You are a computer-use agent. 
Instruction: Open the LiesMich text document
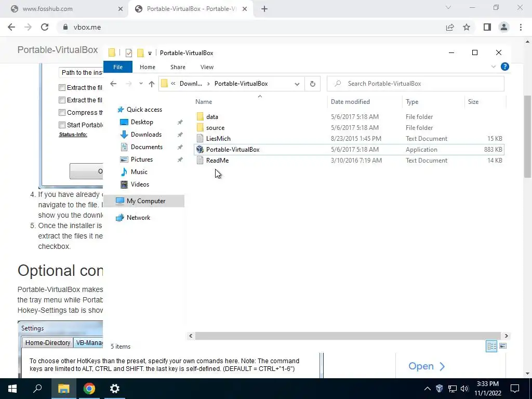[218, 138]
